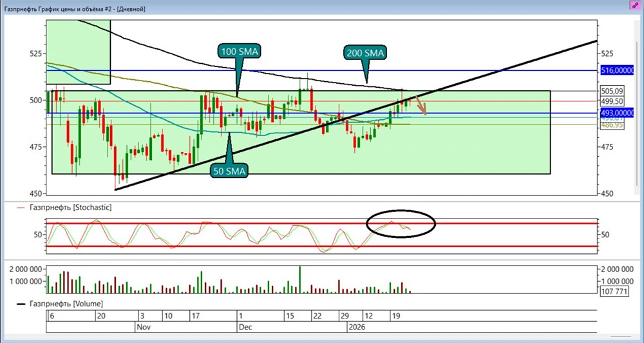Click the 2 000 000 right volume axis label

617,269
